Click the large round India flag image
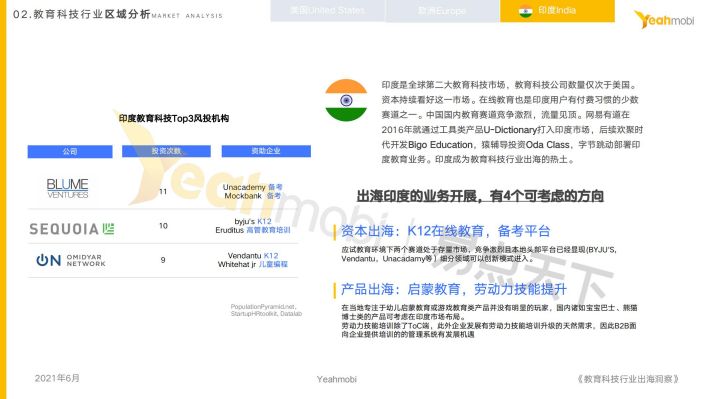Screen dimensions: 710x399 pos(346,100)
